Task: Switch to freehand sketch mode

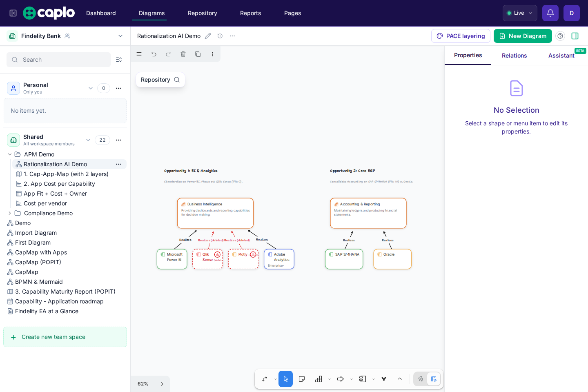Action: tap(421, 379)
